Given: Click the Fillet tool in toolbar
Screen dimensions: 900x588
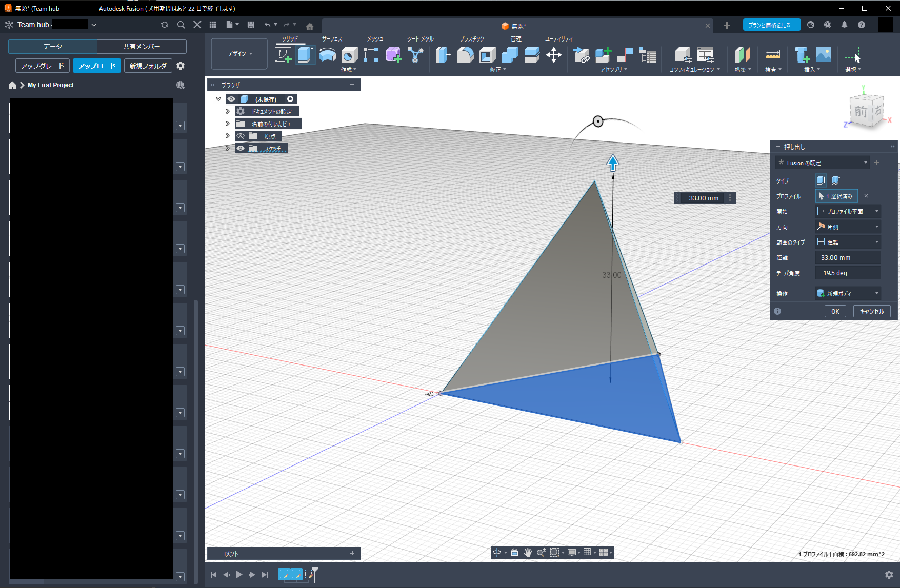Looking at the screenshot, I should tap(465, 54).
